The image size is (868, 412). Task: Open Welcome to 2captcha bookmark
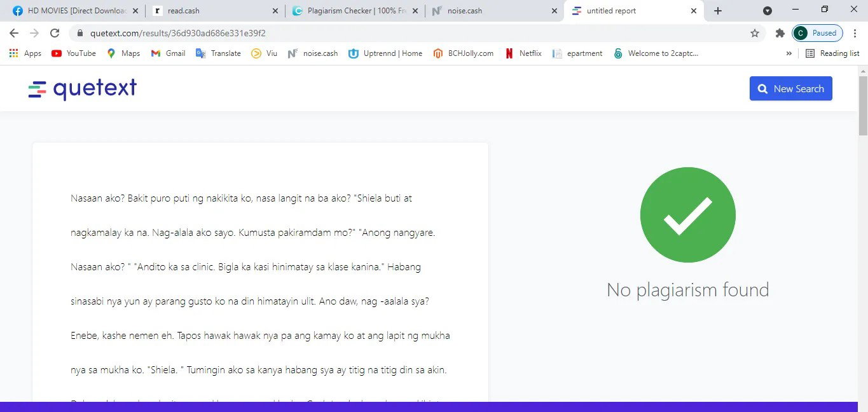(x=656, y=53)
